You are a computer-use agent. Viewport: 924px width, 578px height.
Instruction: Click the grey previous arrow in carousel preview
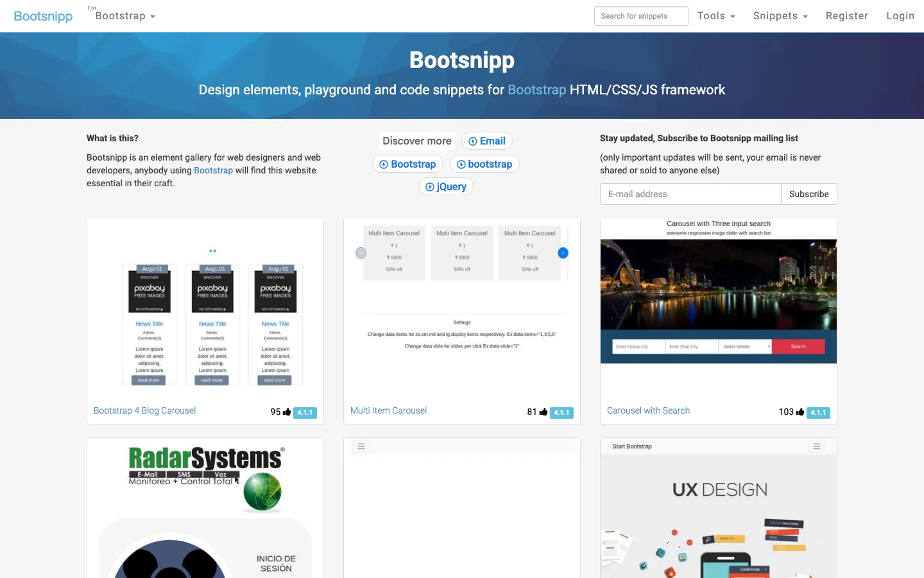361,253
